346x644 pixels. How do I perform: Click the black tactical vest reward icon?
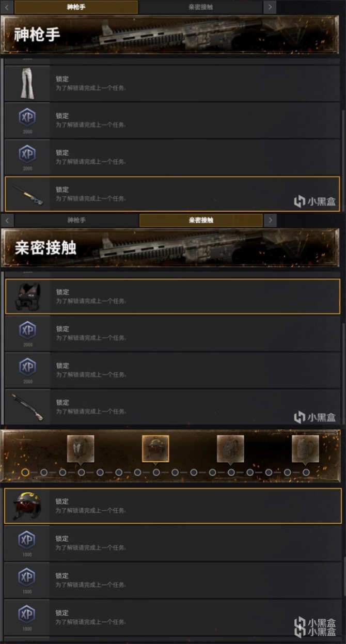tap(27, 296)
